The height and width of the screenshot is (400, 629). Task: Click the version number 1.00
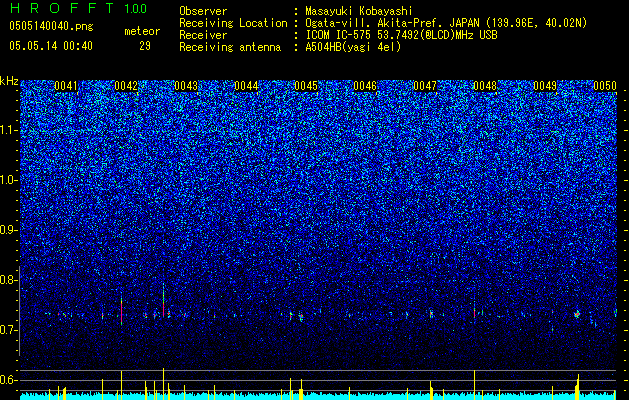[136, 9]
